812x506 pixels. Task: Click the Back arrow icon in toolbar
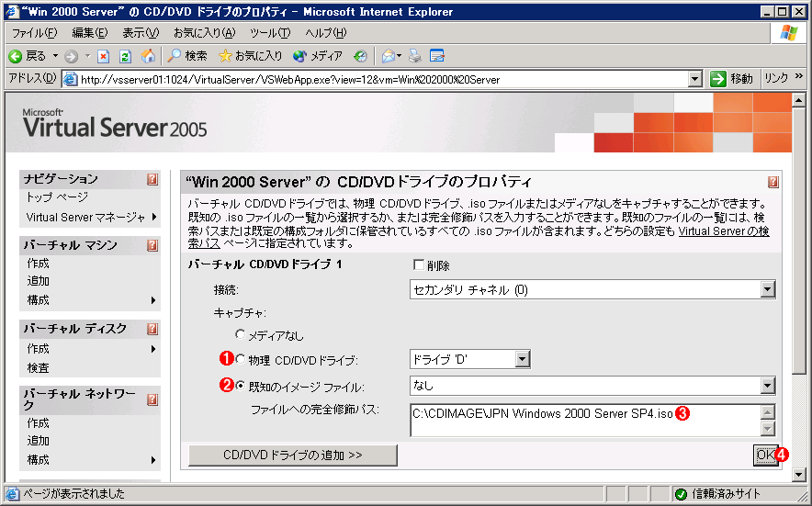pyautogui.click(x=15, y=56)
